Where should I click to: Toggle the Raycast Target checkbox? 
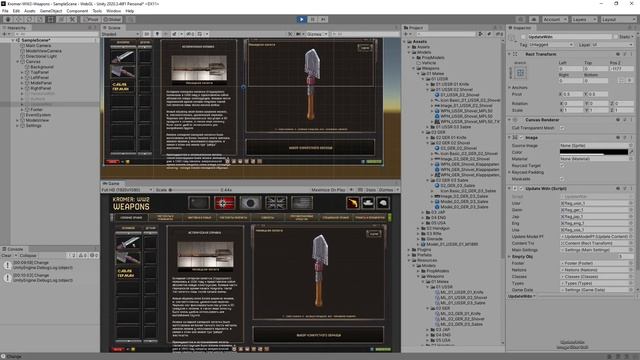click(562, 166)
